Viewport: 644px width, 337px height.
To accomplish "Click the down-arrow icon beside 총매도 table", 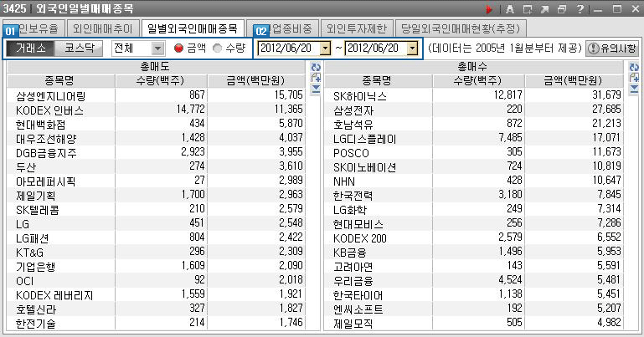I will point(316,89).
